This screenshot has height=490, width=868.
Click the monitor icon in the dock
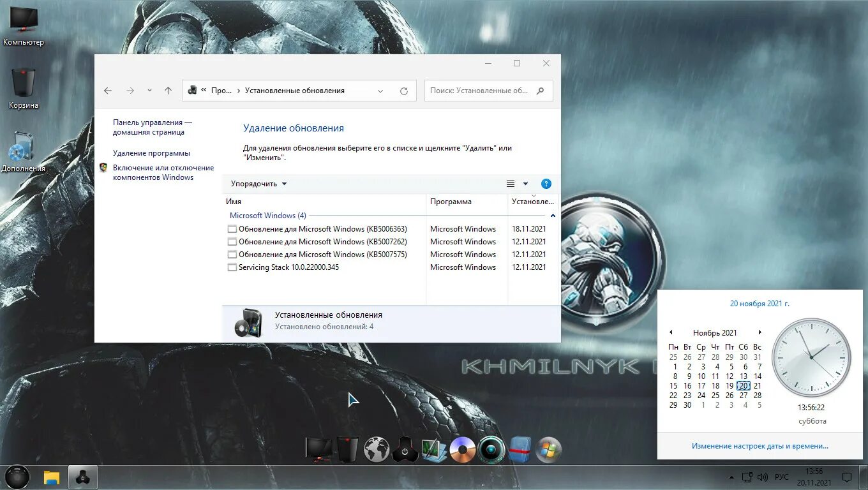click(x=318, y=450)
